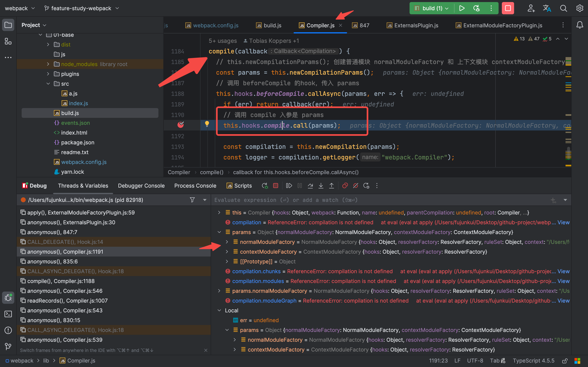Click the editor's vertical scrollbar thumb
The image size is (588, 367).
click(x=568, y=153)
